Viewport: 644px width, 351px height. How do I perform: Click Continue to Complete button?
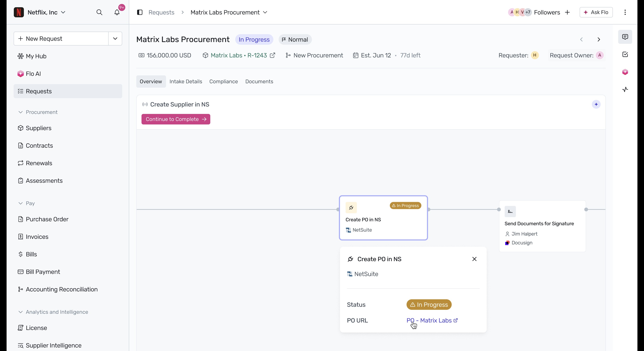click(176, 119)
